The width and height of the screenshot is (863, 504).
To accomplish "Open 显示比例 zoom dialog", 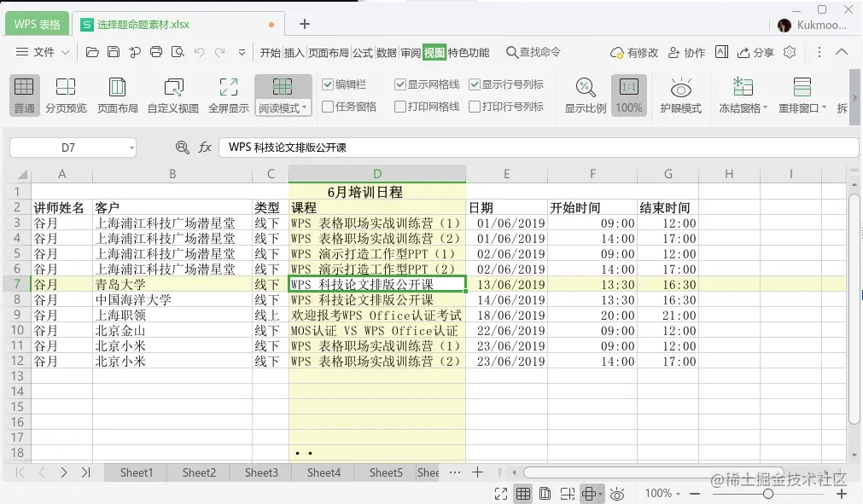I will pyautogui.click(x=586, y=95).
